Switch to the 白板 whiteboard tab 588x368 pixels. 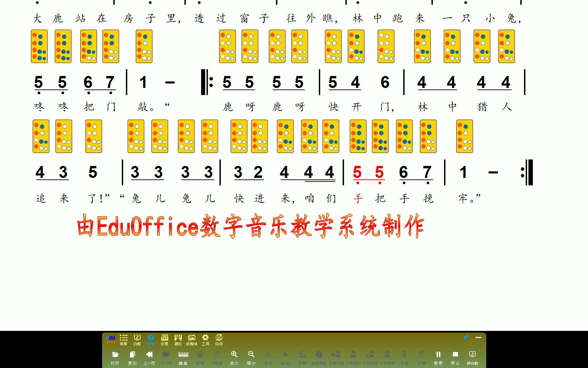click(137, 340)
